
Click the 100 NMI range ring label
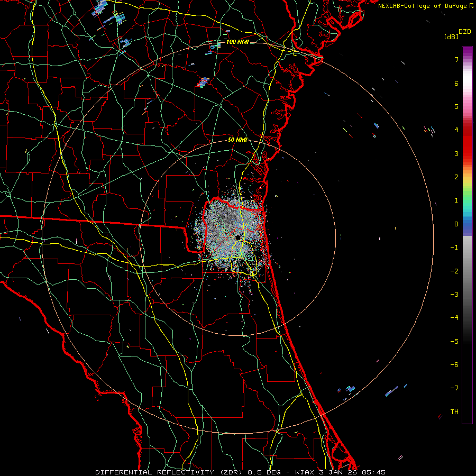(x=237, y=42)
